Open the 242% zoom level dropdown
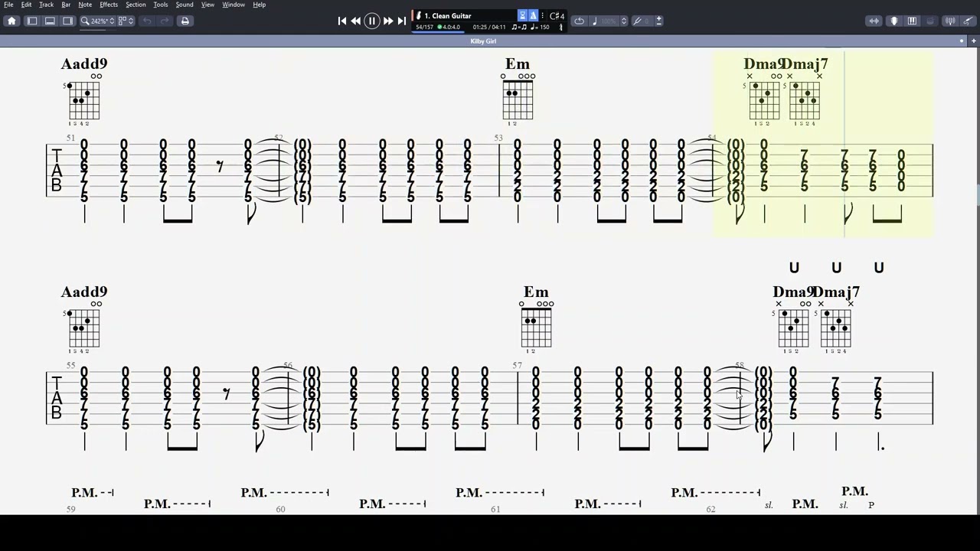The image size is (980, 551). [103, 21]
